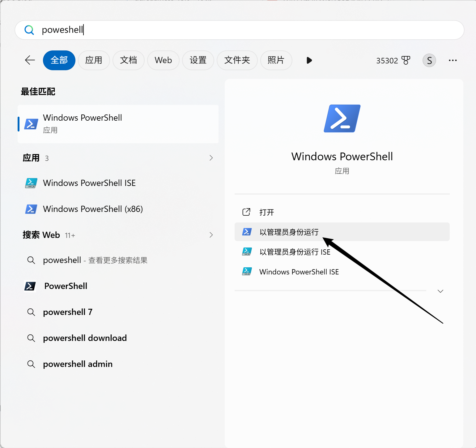
Task: Launch Windows PowerShell ISE from actions list
Action: pos(342,271)
